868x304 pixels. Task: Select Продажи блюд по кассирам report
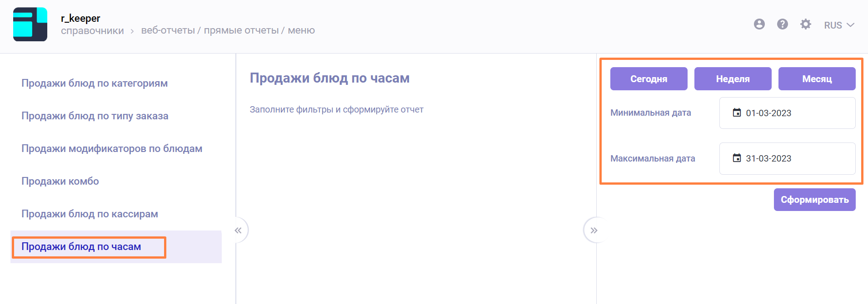[90, 214]
